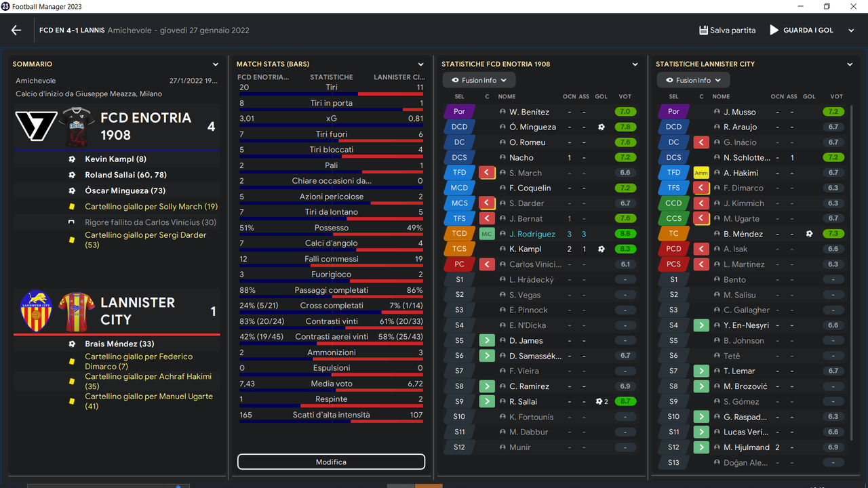
Task: Click the Guarda i gol button
Action: 802,30
